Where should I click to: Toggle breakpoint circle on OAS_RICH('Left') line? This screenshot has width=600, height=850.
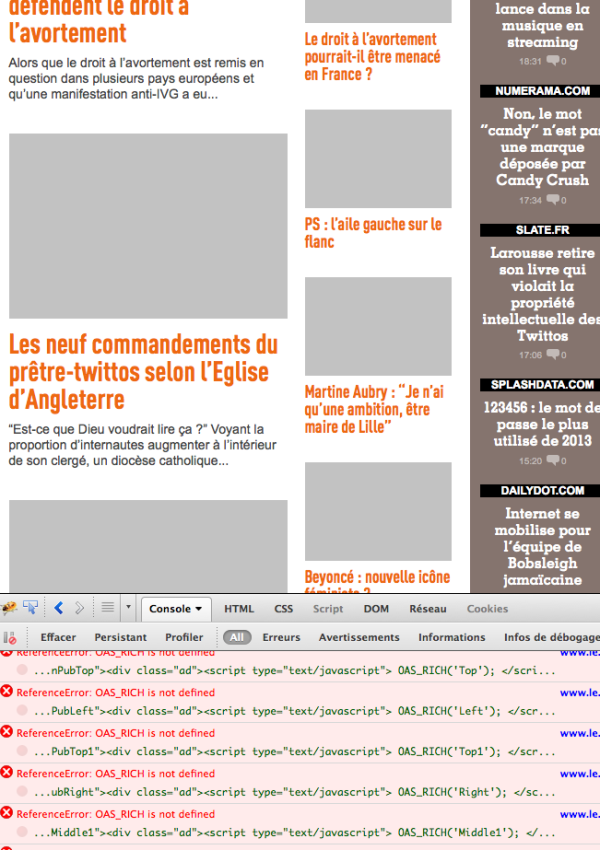(x=22, y=711)
